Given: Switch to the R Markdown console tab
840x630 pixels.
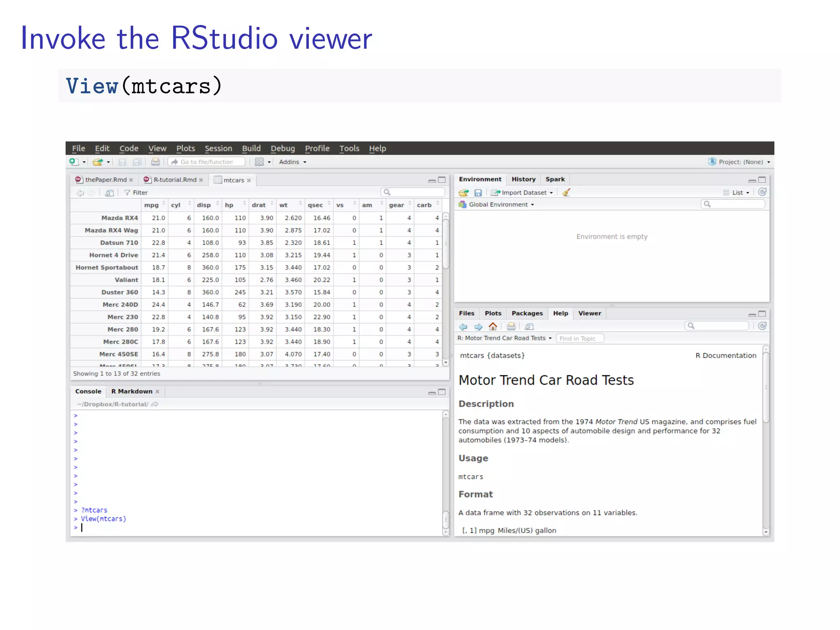Looking at the screenshot, I should pyautogui.click(x=132, y=391).
